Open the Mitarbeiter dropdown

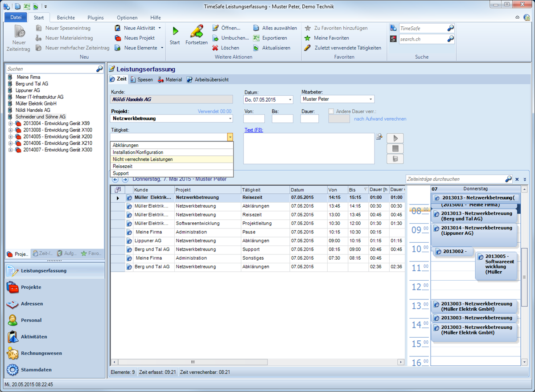tap(371, 99)
